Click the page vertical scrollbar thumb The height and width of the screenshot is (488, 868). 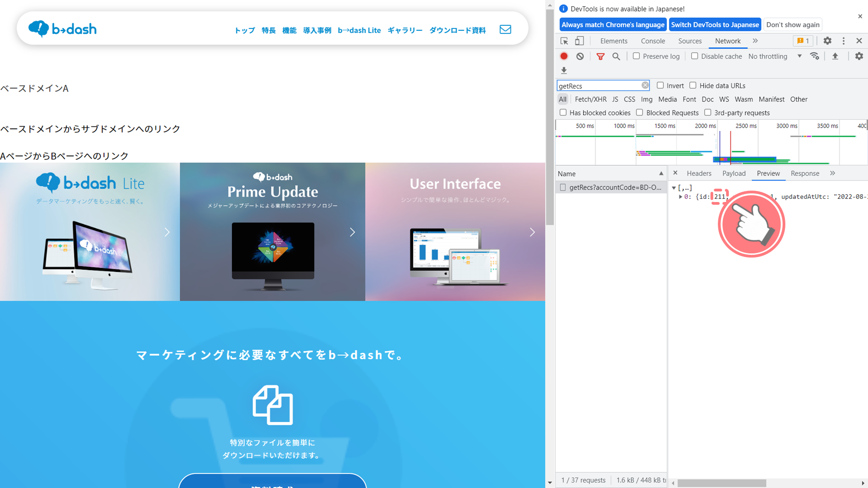pos(550,117)
